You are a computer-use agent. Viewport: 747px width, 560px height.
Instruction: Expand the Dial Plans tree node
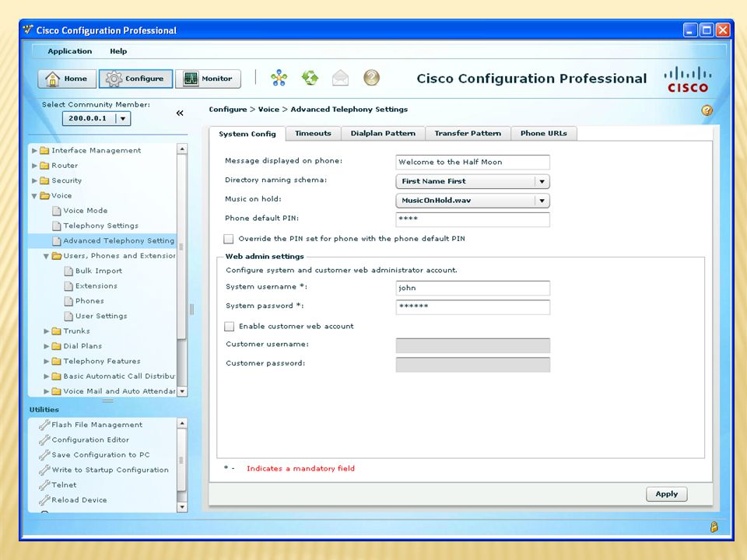point(46,346)
